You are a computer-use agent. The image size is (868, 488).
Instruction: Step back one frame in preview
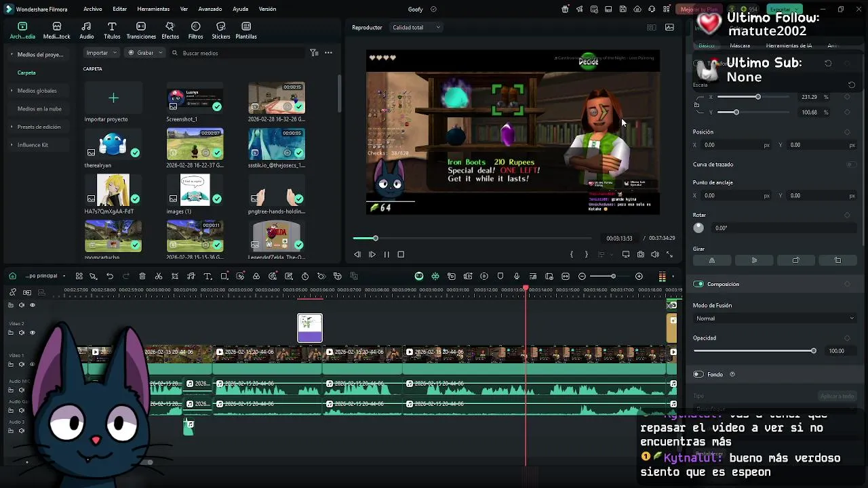click(x=357, y=255)
